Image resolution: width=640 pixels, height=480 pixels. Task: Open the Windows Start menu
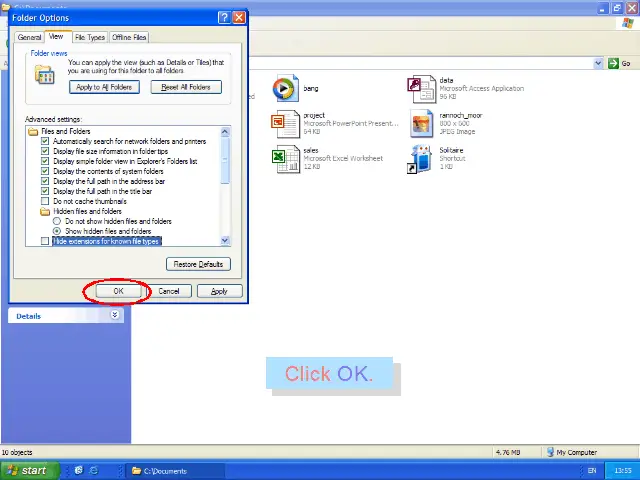click(x=27, y=470)
